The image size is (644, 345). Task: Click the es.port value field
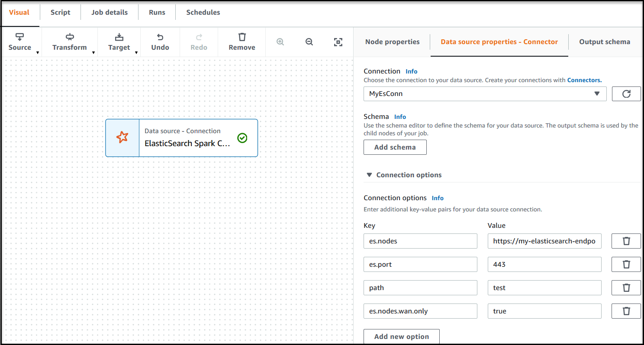pos(544,265)
